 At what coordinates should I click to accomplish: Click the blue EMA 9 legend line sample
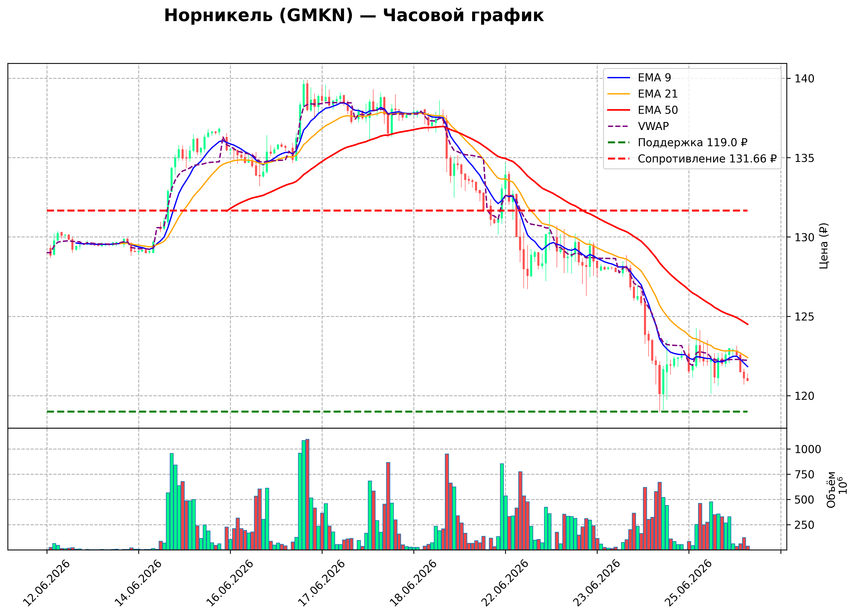(x=618, y=77)
